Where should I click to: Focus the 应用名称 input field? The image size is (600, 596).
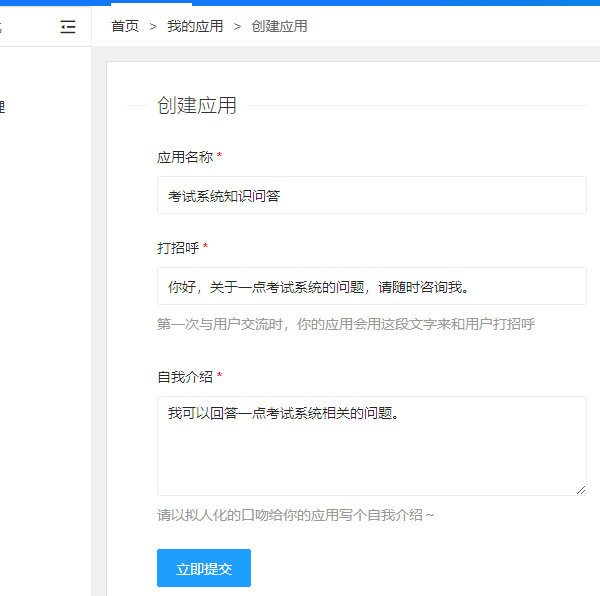[x=372, y=195]
